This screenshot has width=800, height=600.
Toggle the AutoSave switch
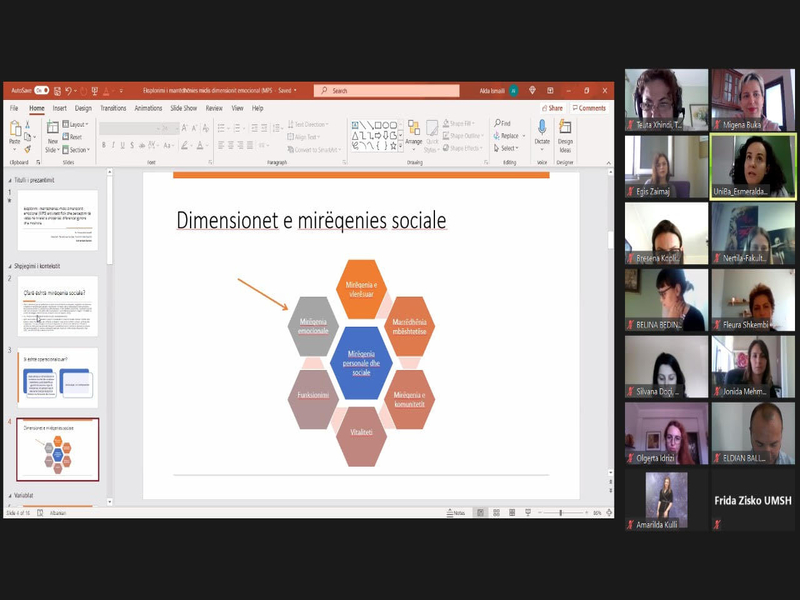click(43, 91)
